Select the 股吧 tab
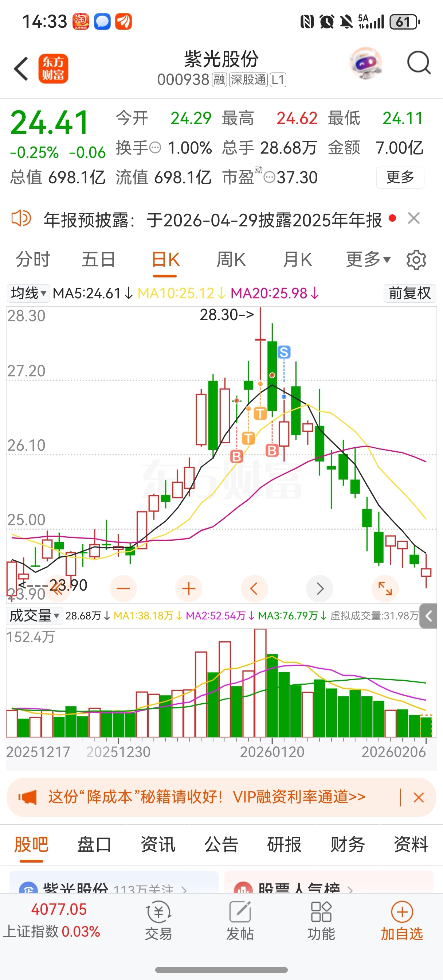The image size is (443, 980). click(x=32, y=845)
